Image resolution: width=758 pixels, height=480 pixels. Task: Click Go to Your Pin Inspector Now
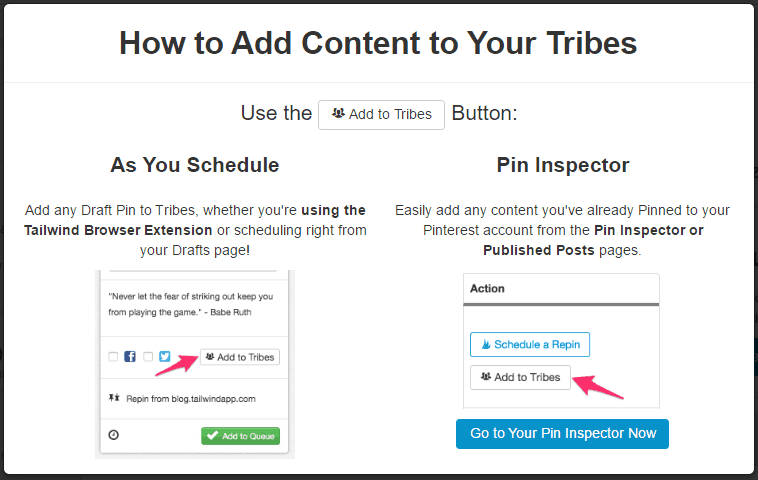[x=562, y=434]
